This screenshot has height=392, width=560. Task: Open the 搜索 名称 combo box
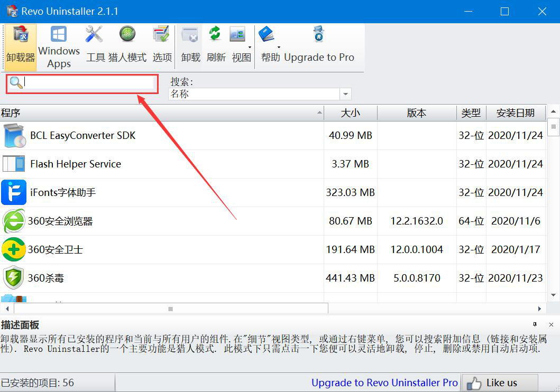coord(260,94)
